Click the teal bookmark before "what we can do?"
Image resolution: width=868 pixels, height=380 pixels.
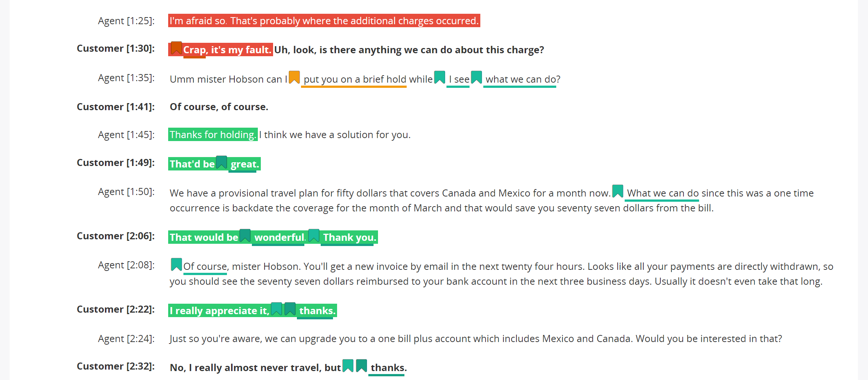[477, 77]
